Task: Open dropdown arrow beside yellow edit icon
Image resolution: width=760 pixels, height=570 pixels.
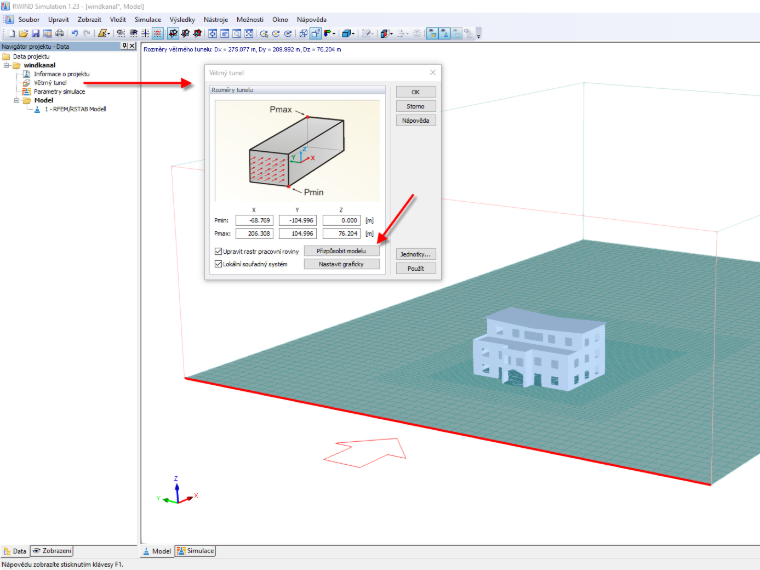Action: point(109,33)
